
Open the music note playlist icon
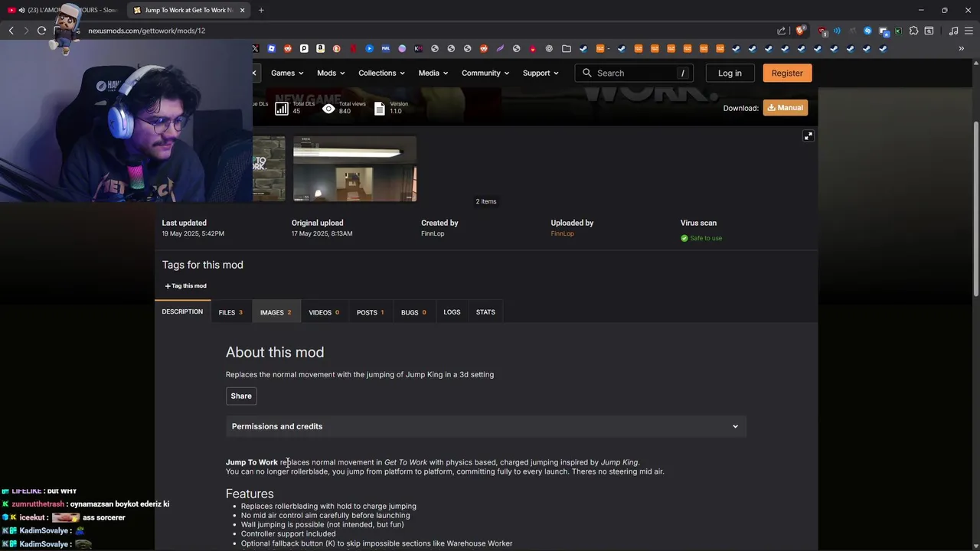[x=953, y=31]
